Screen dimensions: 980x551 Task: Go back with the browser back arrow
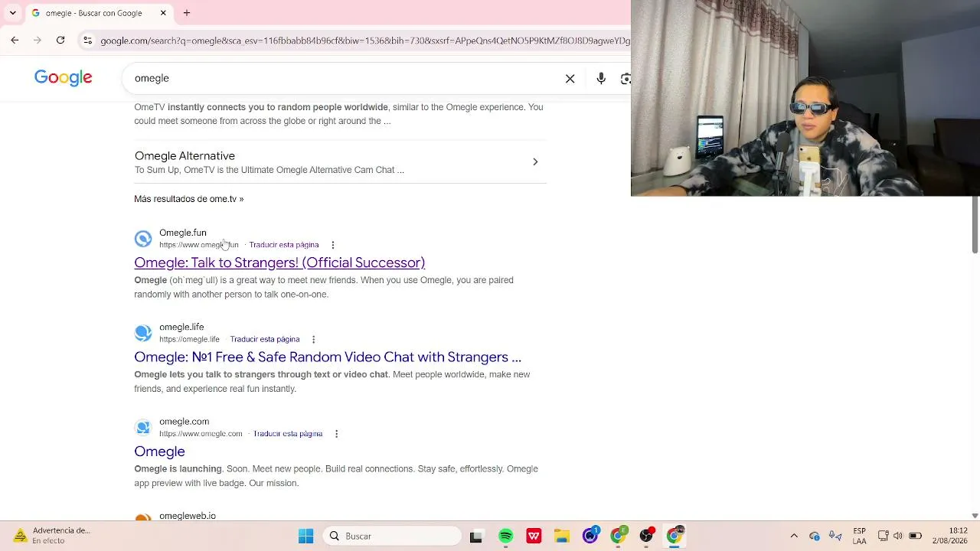point(15,40)
